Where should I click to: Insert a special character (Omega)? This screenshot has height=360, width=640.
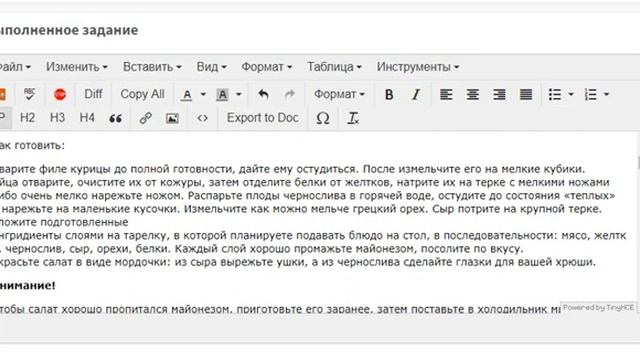click(x=323, y=118)
